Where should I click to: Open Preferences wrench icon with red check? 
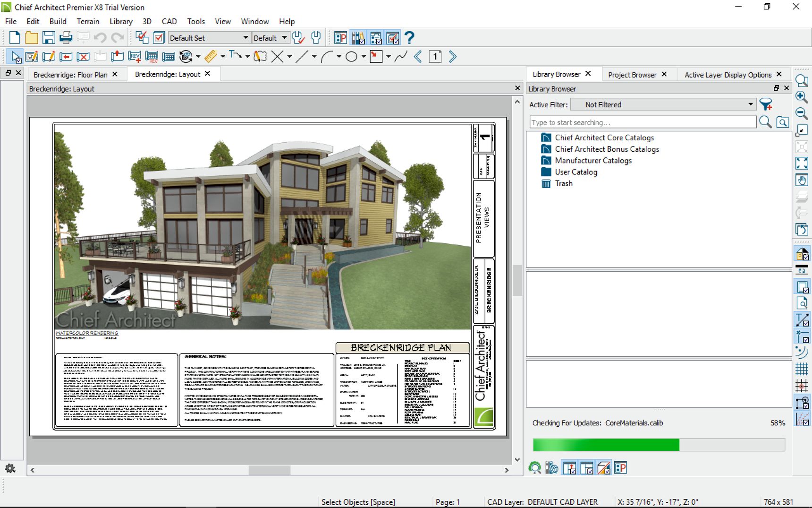tap(298, 38)
